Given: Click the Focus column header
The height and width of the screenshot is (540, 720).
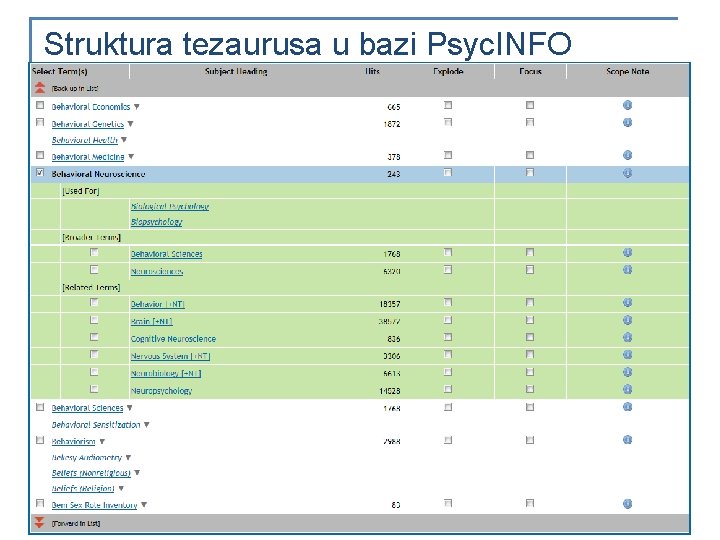Looking at the screenshot, I should pyautogui.click(x=530, y=71).
